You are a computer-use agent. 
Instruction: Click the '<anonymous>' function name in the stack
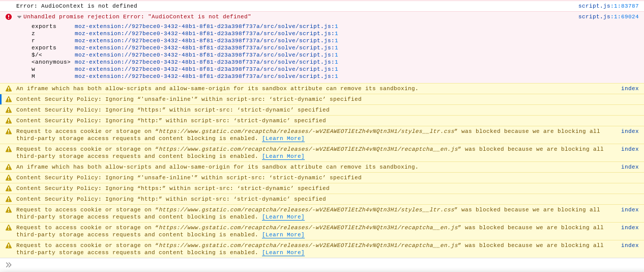click(51, 62)
